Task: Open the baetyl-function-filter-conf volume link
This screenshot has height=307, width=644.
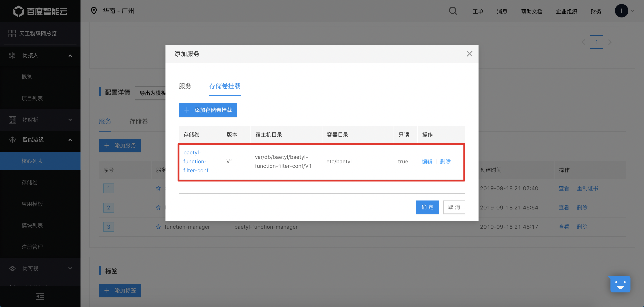Action: [x=196, y=161]
